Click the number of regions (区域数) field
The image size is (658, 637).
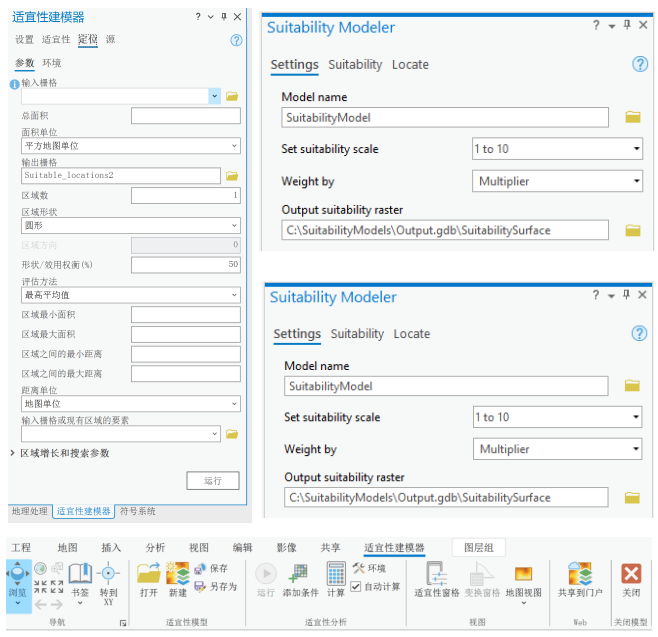coord(185,196)
